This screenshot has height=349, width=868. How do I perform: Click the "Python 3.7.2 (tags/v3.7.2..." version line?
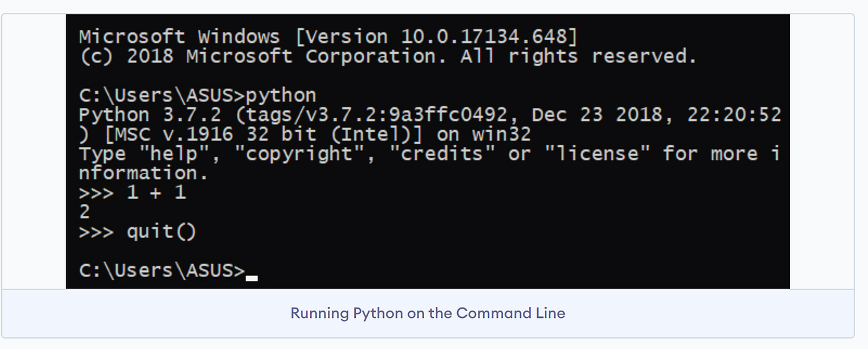430,115
